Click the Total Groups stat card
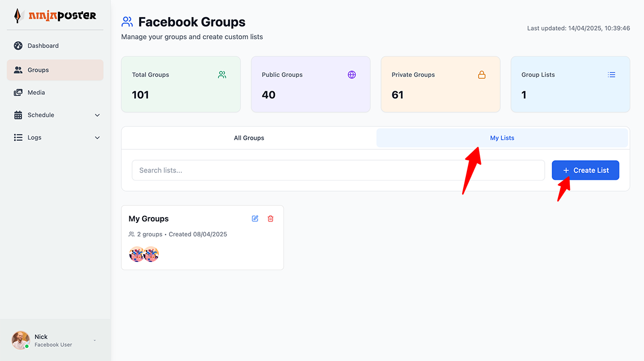Viewport: 644px width, 361px height. 181,84
